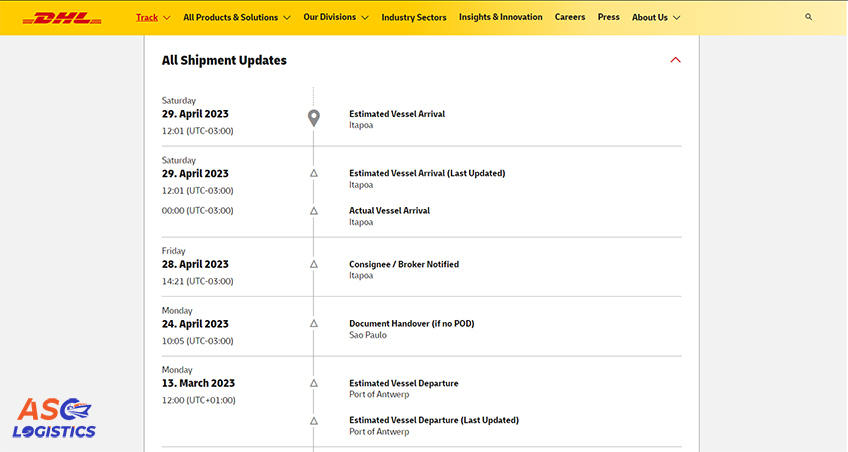The height and width of the screenshot is (452, 848).
Task: Visit the Careers link
Action: [x=570, y=17]
